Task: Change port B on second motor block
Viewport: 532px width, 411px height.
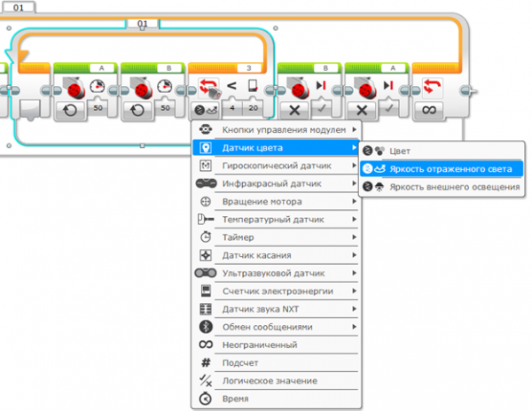Action: click(x=168, y=68)
